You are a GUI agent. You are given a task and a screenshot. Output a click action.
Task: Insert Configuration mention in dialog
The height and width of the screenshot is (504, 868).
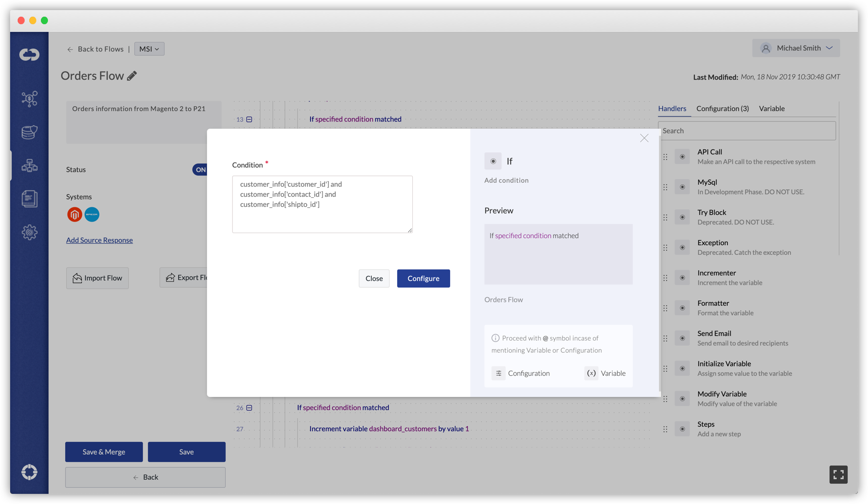pyautogui.click(x=521, y=373)
